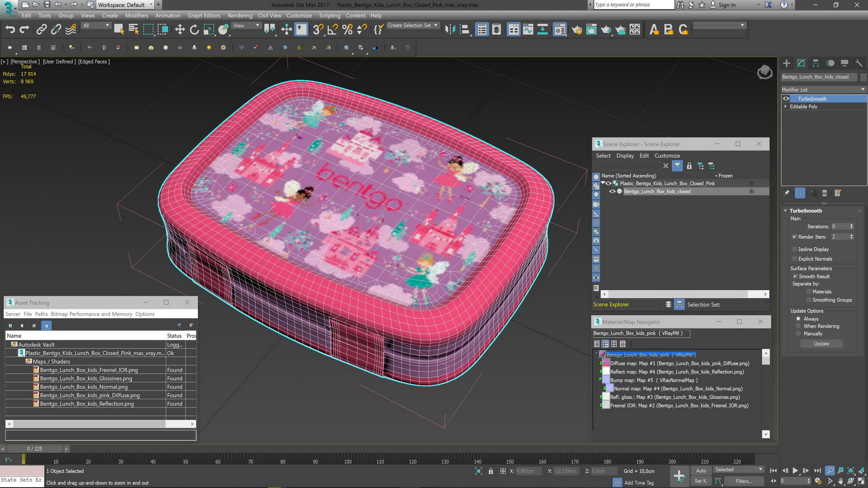The height and width of the screenshot is (488, 868).
Task: Click the Redo arrow in main toolbar
Action: pos(24,30)
